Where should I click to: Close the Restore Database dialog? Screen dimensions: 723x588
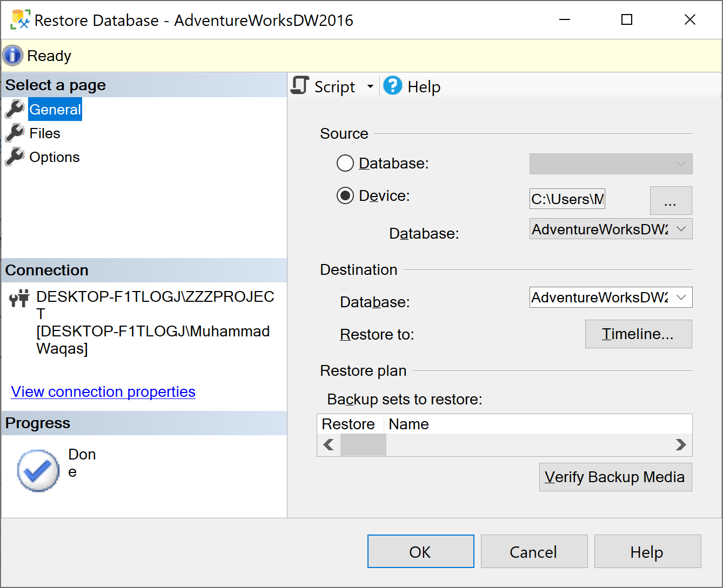690,20
